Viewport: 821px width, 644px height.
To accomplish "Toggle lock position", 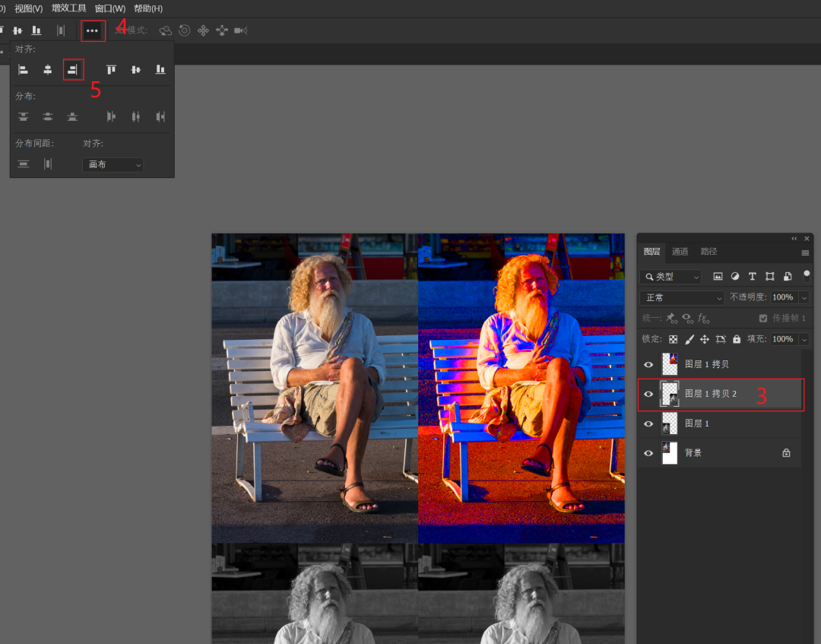I will pyautogui.click(x=705, y=339).
